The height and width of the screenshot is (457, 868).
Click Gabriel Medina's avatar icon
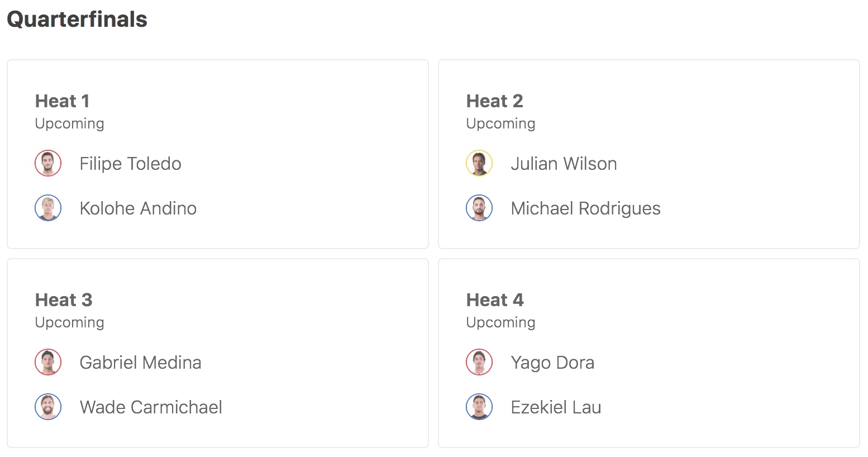pos(48,363)
